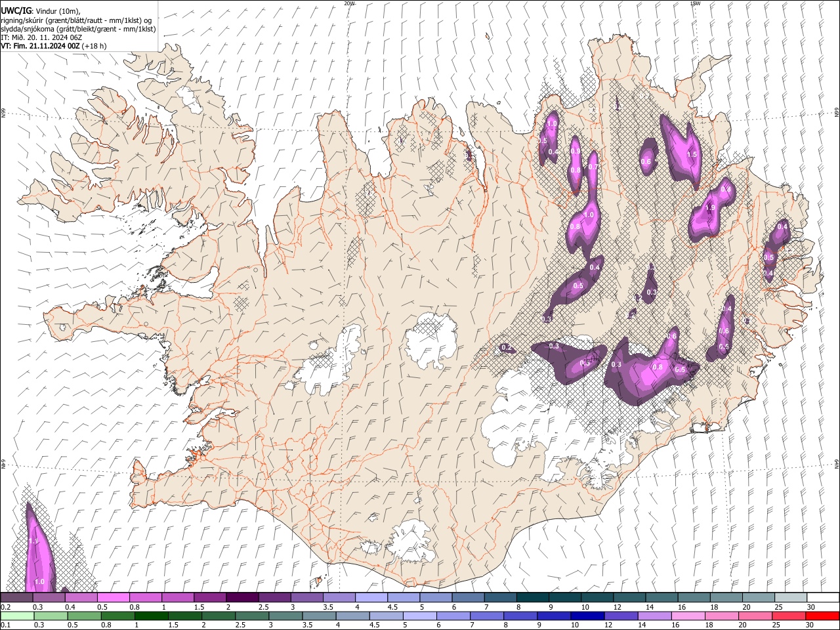
Task: Select the lower legend swatch starting at 0.3
Action: [51, 616]
